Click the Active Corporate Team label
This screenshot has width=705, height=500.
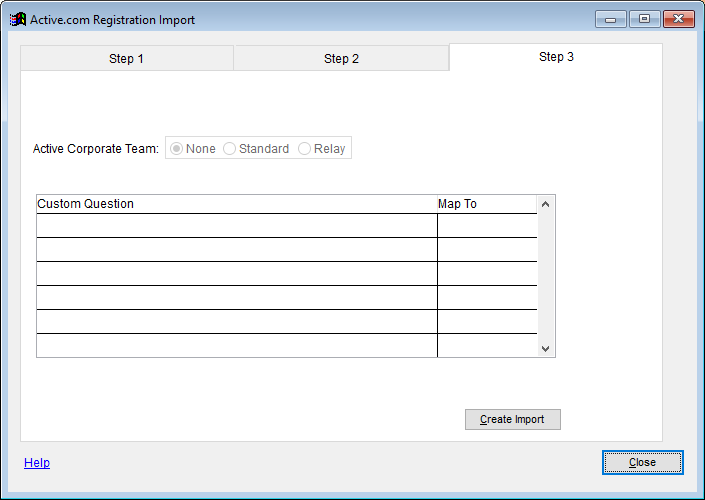coord(96,149)
